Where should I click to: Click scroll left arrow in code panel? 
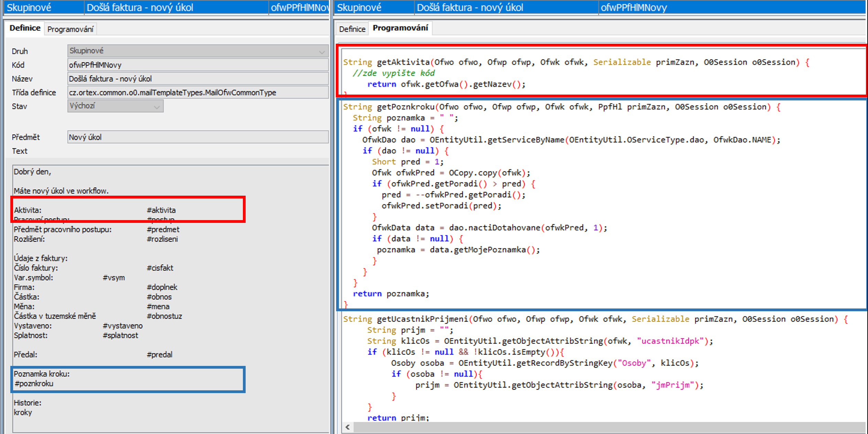(347, 427)
